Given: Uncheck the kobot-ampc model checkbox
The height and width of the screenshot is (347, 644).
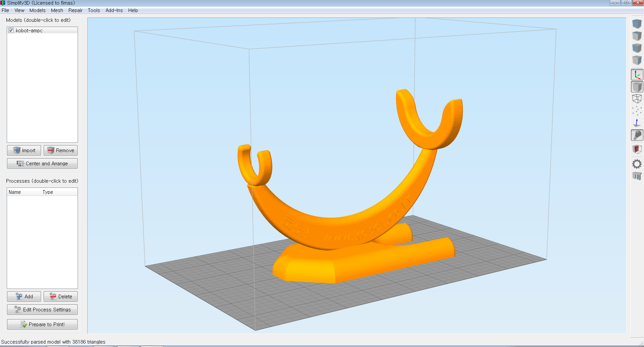Looking at the screenshot, I should [11, 30].
